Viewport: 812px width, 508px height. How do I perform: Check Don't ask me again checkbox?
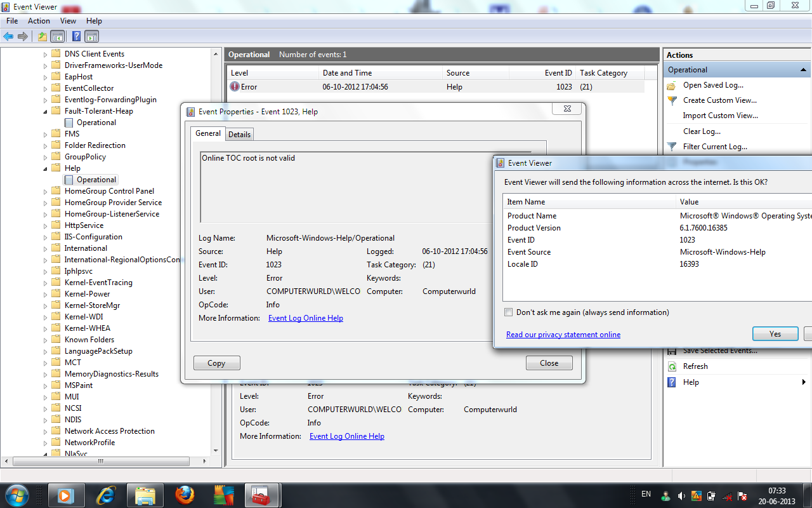pyautogui.click(x=508, y=312)
